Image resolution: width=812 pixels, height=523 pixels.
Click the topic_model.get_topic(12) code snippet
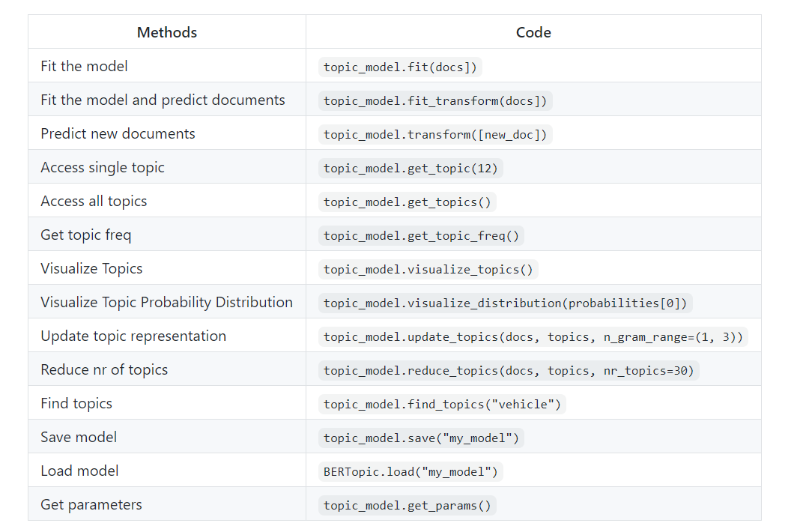click(x=410, y=168)
